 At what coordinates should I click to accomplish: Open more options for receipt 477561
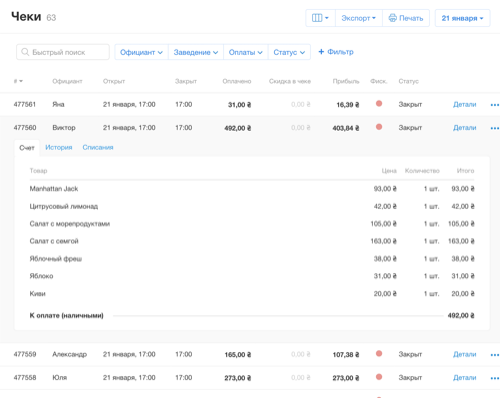(x=495, y=105)
